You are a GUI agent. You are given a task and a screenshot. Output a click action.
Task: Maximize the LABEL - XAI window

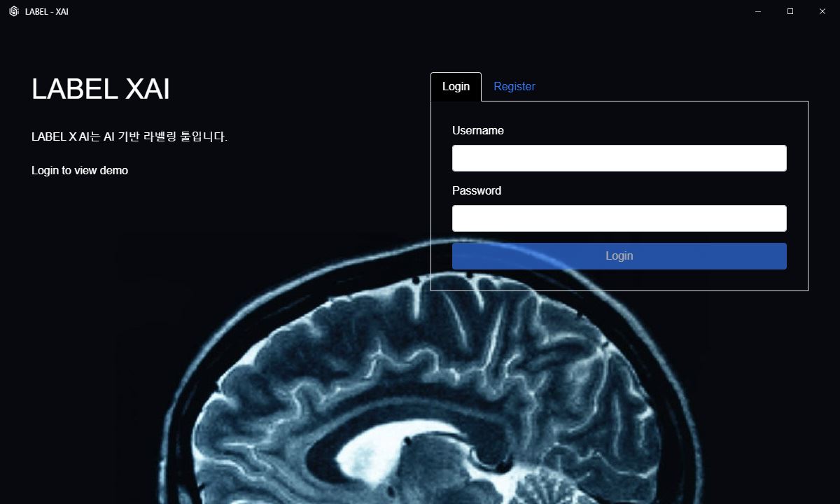(790, 11)
